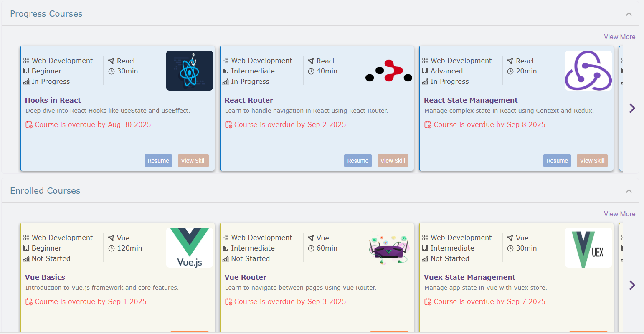This screenshot has width=644, height=334.
Task: Resume the React State Management course
Action: 557,161
